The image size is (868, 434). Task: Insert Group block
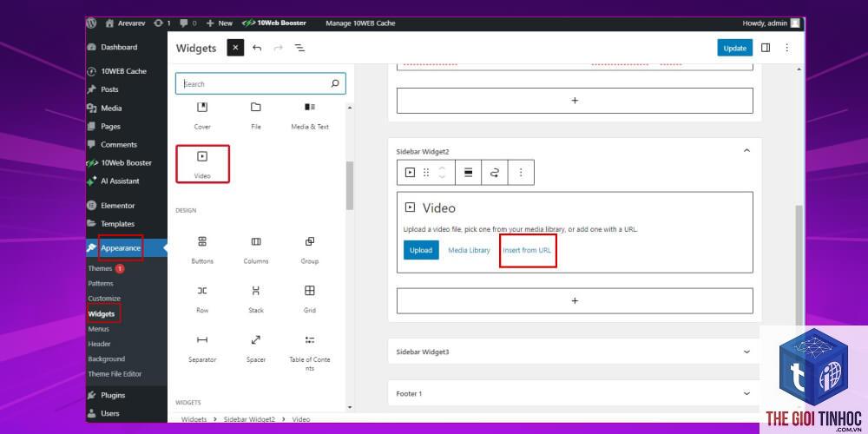pos(310,250)
